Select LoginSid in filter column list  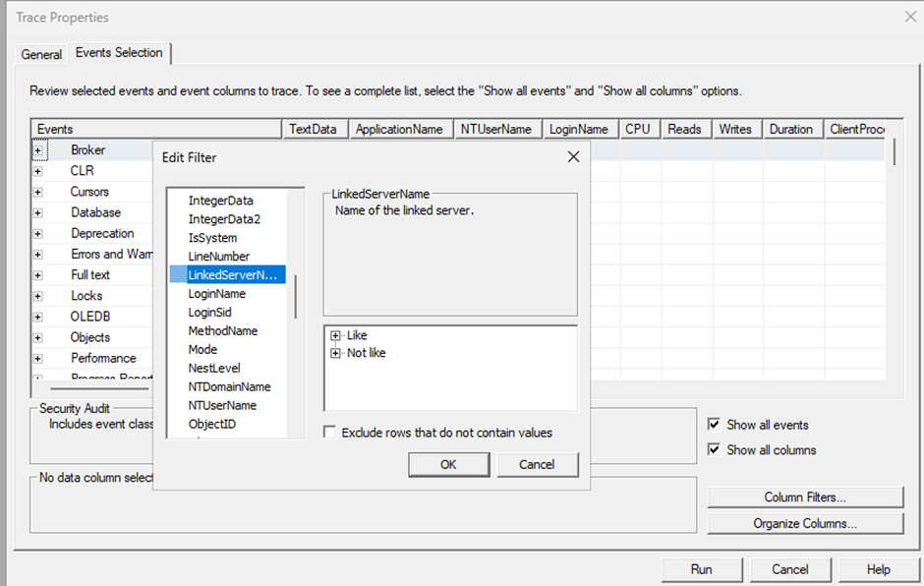(209, 313)
